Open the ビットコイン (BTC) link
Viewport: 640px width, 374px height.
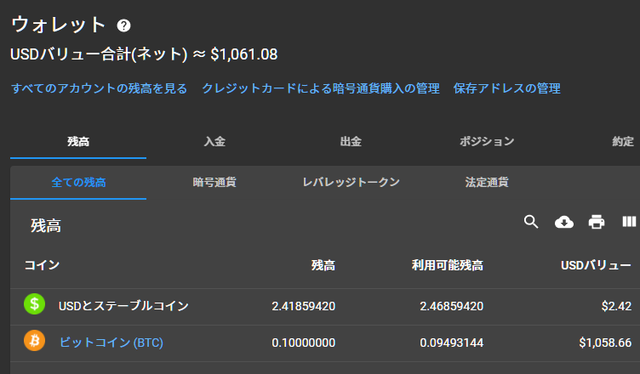111,342
